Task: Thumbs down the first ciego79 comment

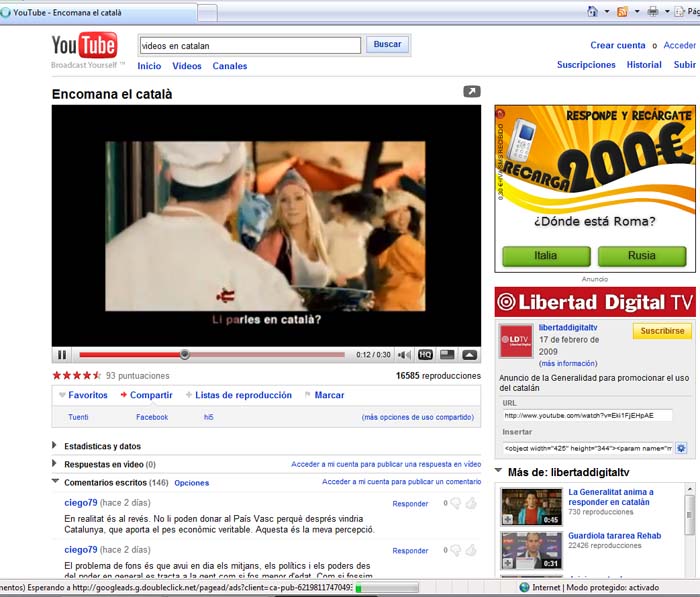Action: 456,504
